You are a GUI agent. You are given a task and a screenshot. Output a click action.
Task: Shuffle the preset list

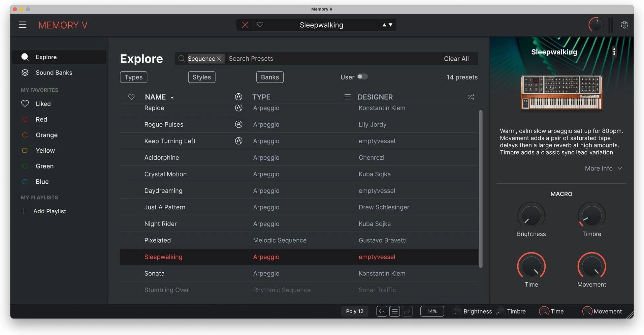[471, 97]
